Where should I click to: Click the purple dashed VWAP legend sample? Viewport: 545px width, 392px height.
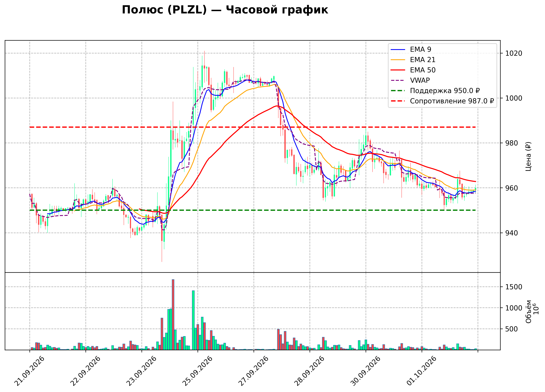click(398, 81)
